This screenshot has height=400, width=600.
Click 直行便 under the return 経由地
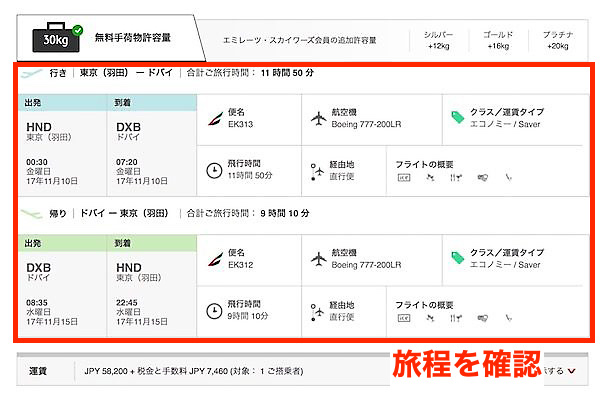tap(342, 317)
